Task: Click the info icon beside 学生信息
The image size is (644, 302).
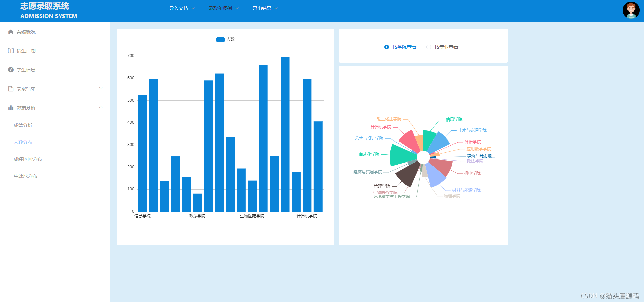Action: tap(11, 70)
